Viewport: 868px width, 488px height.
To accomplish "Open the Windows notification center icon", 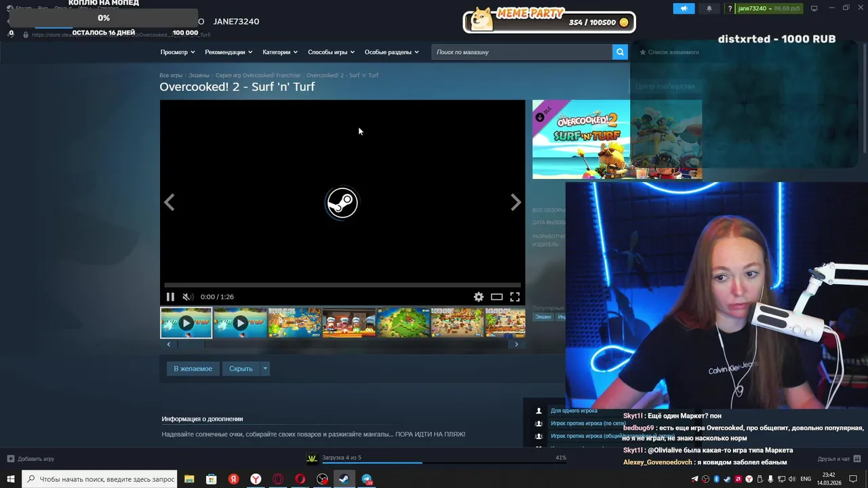I will [x=853, y=479].
